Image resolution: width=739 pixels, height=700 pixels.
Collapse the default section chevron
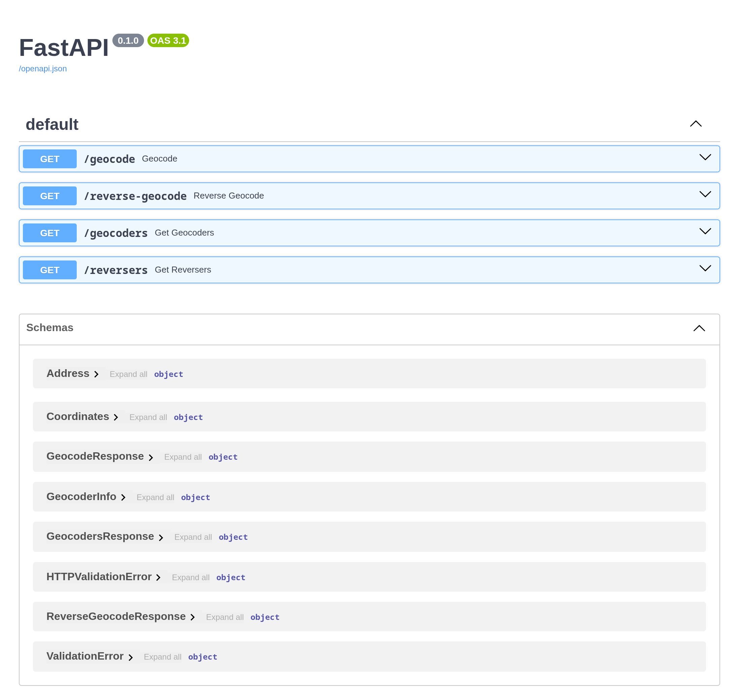695,124
